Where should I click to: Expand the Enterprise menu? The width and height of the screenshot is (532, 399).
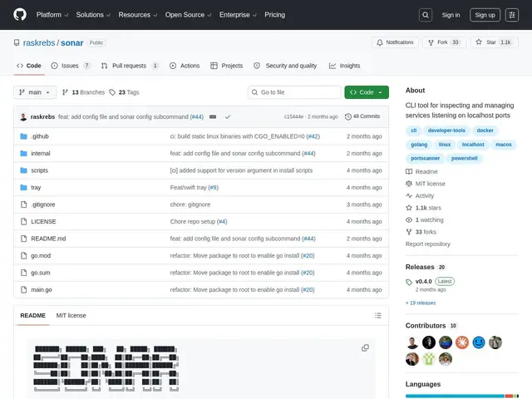click(238, 15)
